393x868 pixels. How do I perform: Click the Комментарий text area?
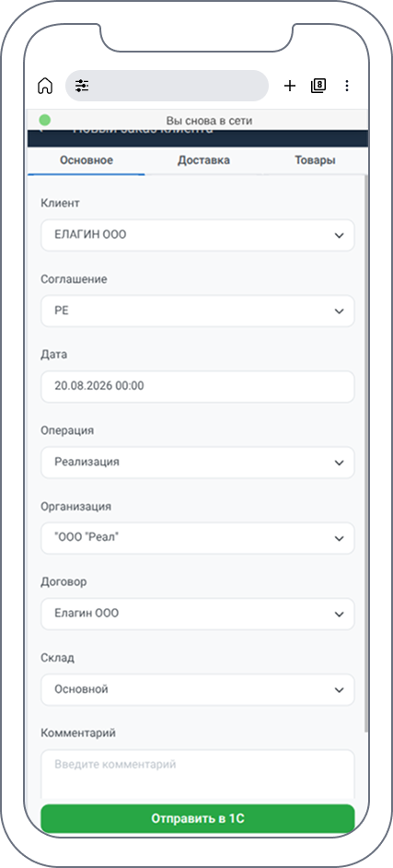click(197, 777)
